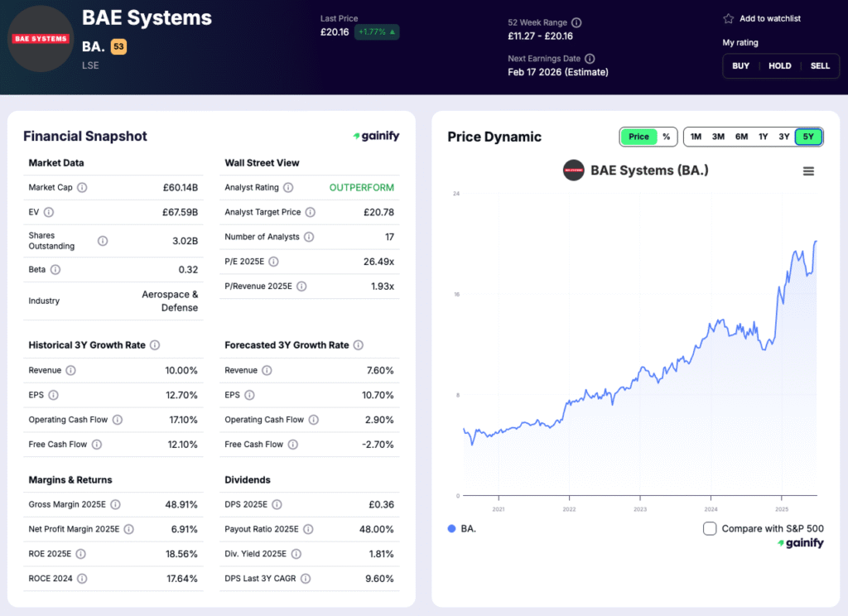Click info icon next to Analyst Target Price
This screenshot has height=616, width=848.
[x=310, y=212]
